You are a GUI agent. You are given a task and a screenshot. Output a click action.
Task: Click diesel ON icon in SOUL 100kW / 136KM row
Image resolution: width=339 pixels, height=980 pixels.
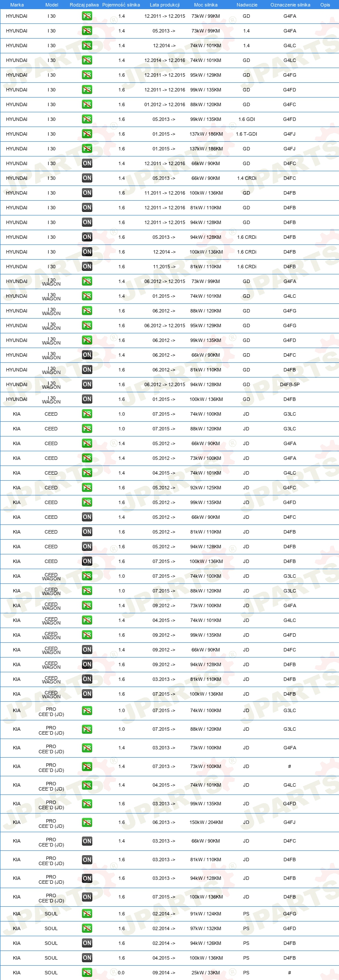pyautogui.click(x=87, y=958)
